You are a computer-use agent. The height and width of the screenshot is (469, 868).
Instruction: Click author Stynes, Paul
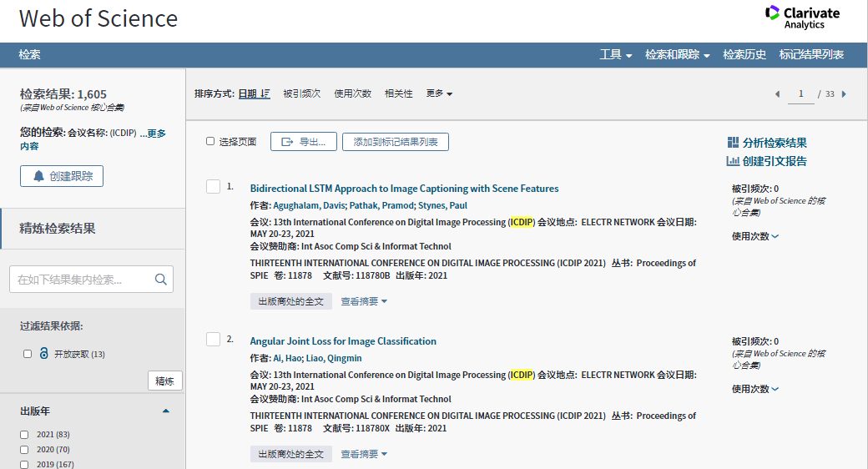442,205
